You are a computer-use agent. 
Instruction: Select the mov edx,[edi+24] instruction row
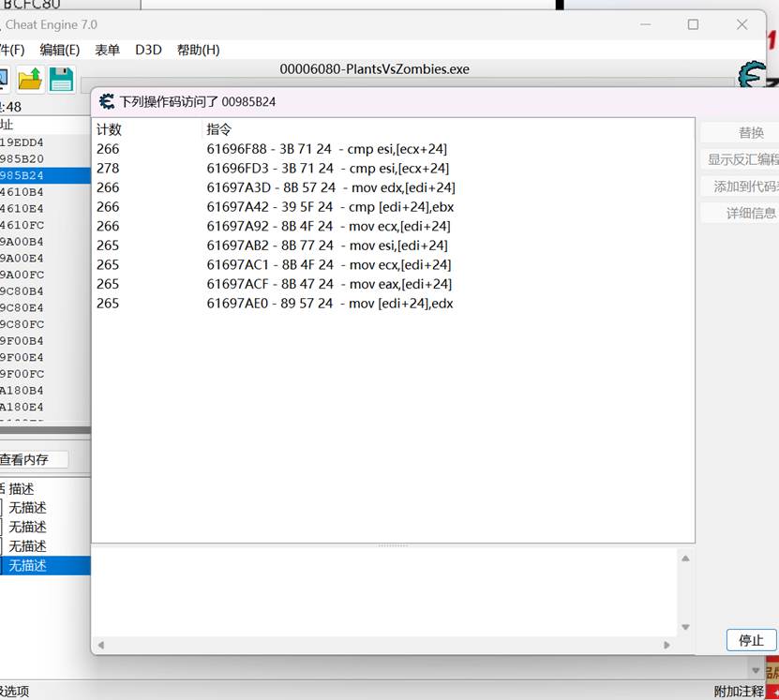[x=393, y=187]
